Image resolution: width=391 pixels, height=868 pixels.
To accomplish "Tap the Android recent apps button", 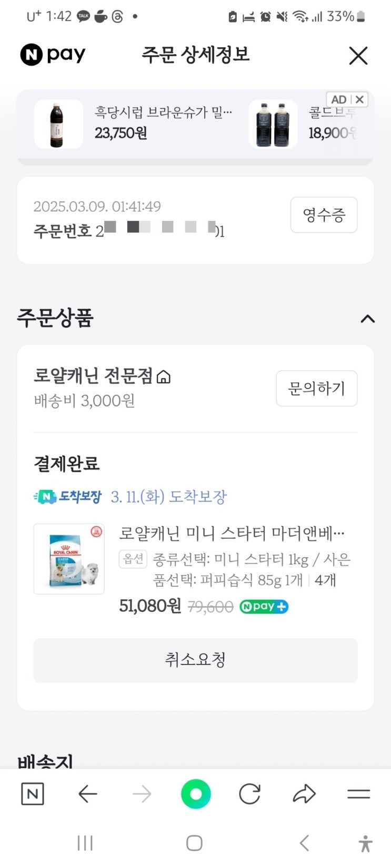I will (x=85, y=843).
